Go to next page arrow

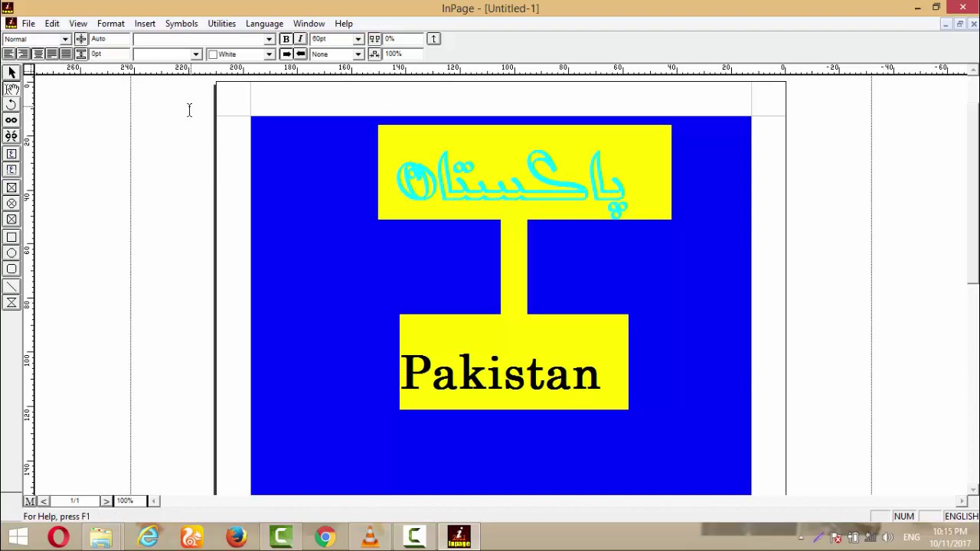point(106,501)
